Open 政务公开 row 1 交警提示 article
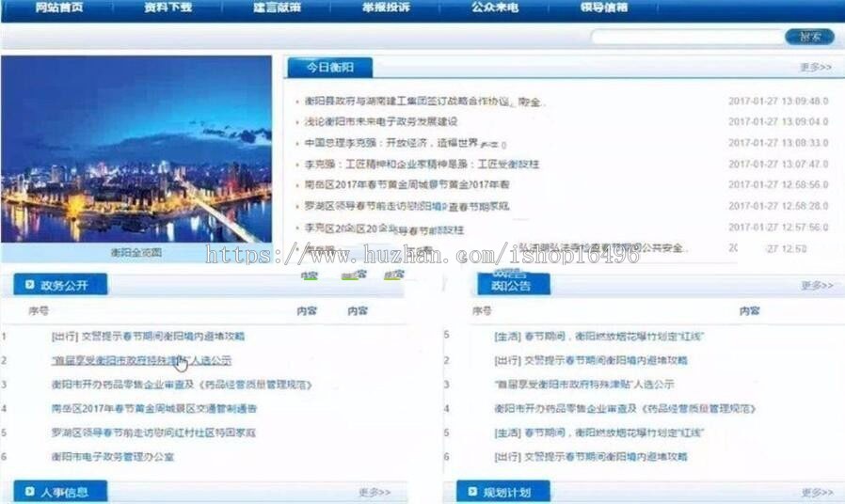This screenshot has height=504, width=845. coord(148,336)
